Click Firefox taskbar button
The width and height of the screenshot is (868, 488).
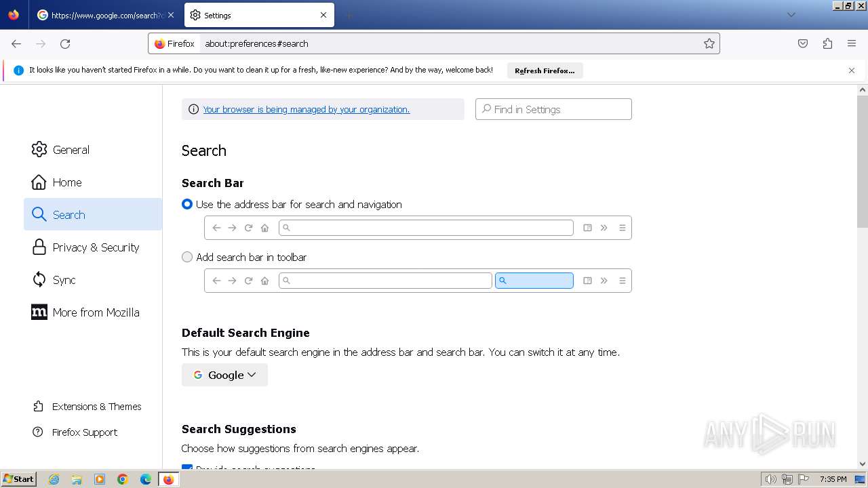(x=168, y=479)
